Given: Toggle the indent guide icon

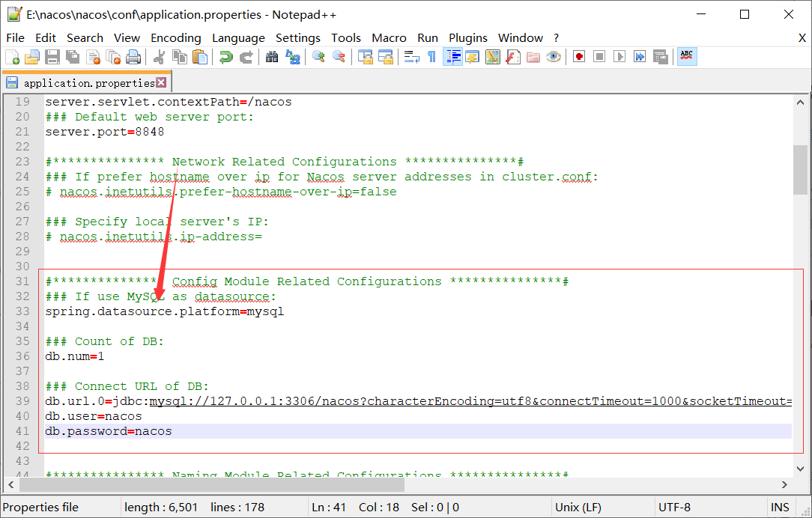Looking at the screenshot, I should click(452, 56).
